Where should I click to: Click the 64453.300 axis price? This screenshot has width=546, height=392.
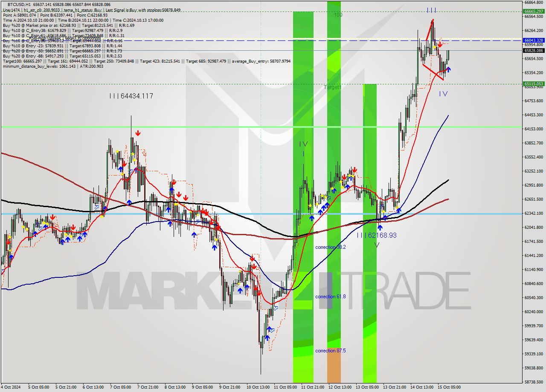click(x=534, y=115)
